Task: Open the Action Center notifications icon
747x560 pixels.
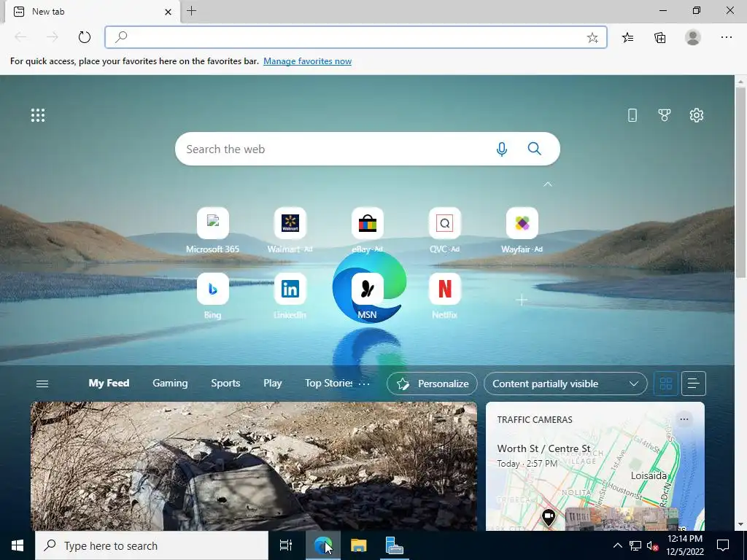Action: tap(723, 545)
